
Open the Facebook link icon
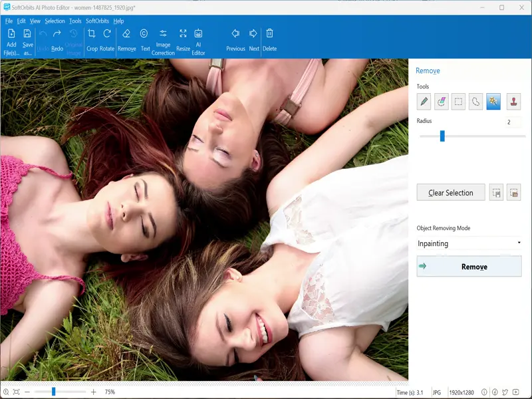point(495,392)
